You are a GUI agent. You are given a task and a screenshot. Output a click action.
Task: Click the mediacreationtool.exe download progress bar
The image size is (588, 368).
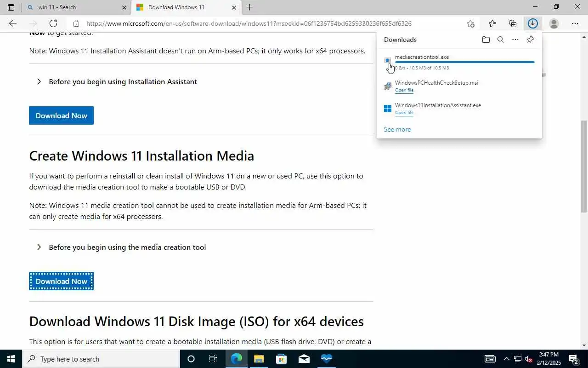click(x=464, y=62)
